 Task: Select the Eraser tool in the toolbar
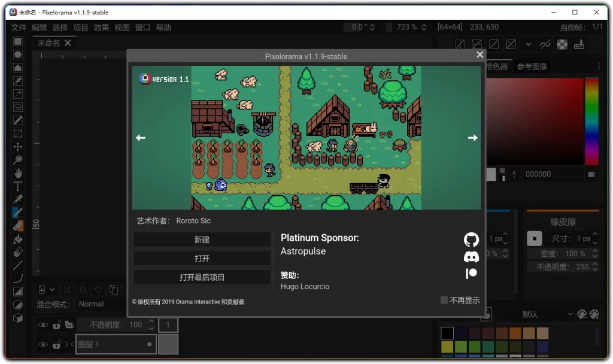point(17,226)
